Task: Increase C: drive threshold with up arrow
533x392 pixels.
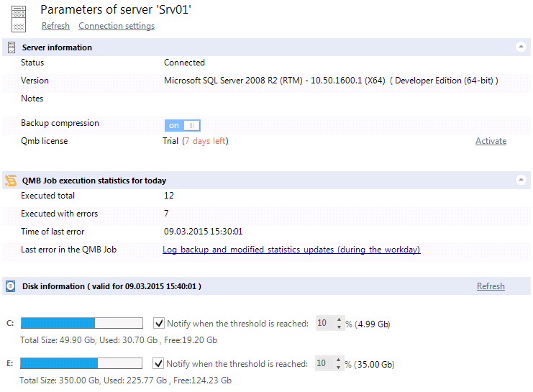Action: tap(339, 319)
